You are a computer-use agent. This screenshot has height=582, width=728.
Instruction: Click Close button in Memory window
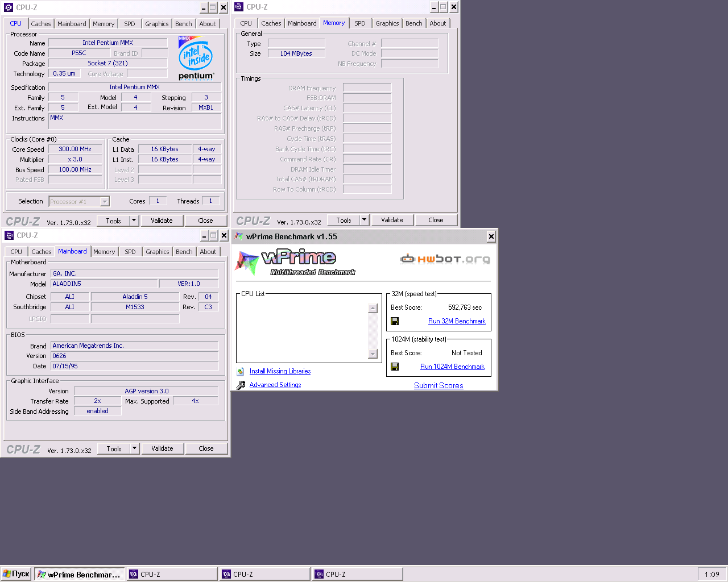coord(436,220)
